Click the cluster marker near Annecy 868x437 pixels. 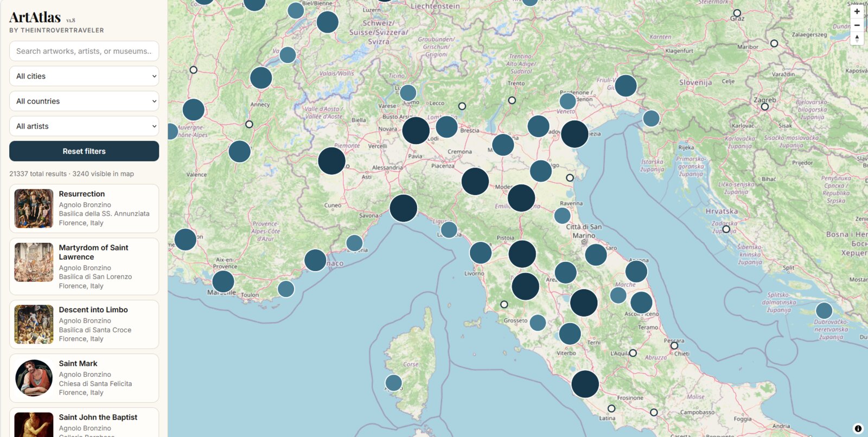261,78
